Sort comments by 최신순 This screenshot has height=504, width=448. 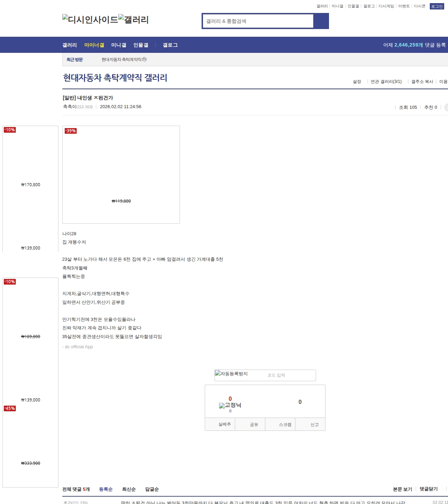129,489
